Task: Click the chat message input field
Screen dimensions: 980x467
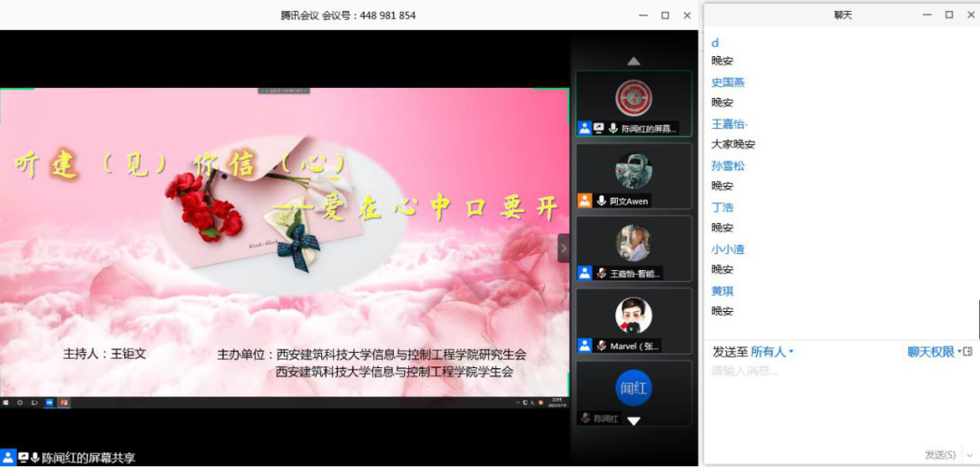Action: click(835, 399)
